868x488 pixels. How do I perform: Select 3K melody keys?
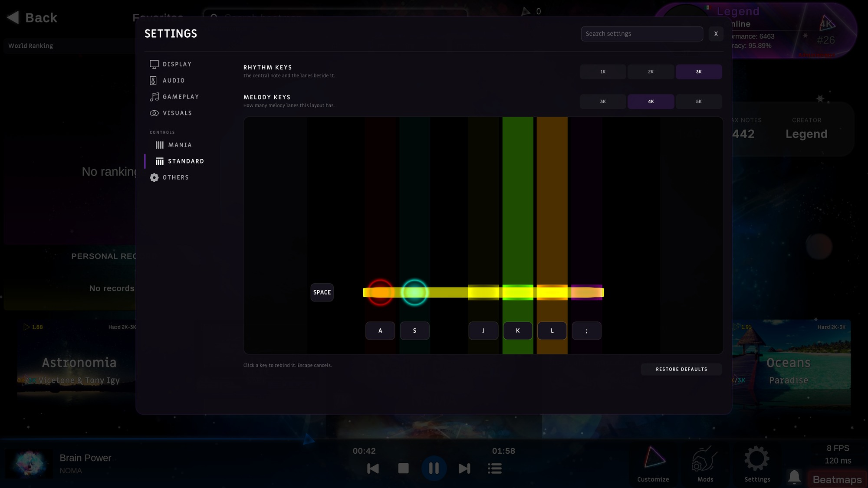click(603, 102)
